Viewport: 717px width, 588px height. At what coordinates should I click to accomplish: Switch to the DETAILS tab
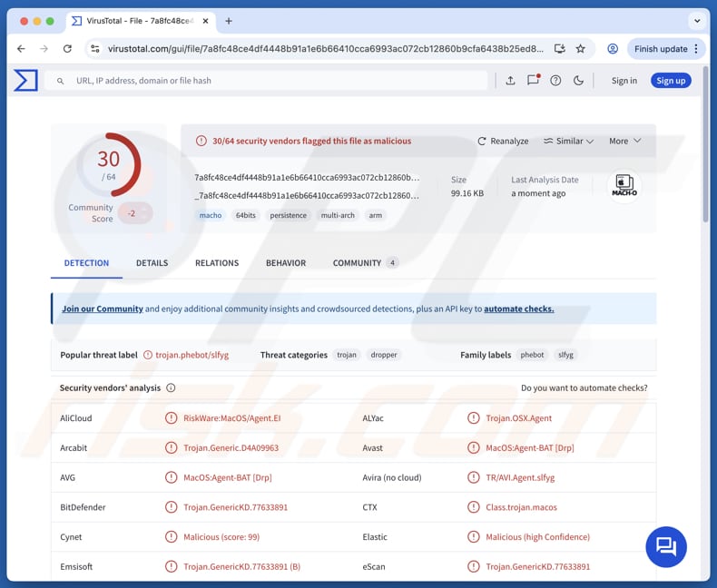152,263
